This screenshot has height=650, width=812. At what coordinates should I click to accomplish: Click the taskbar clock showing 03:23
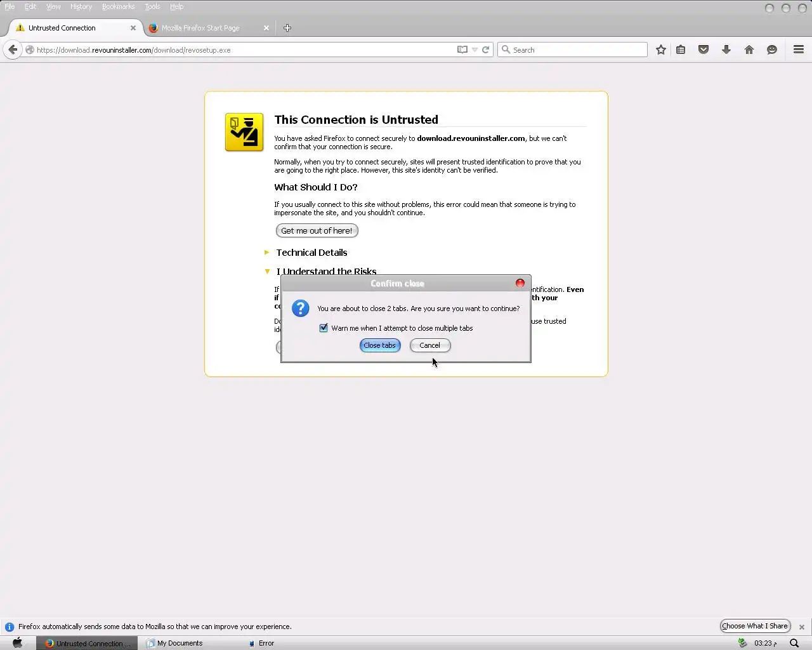765,643
